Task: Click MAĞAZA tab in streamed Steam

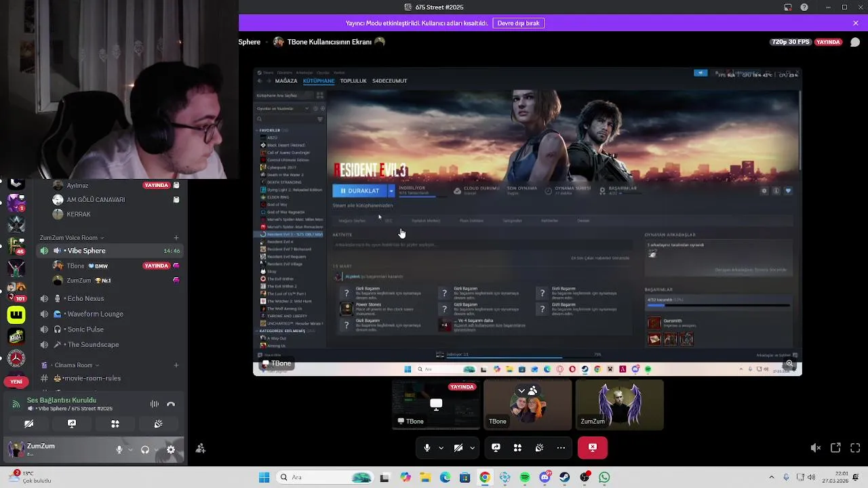Action: point(286,81)
